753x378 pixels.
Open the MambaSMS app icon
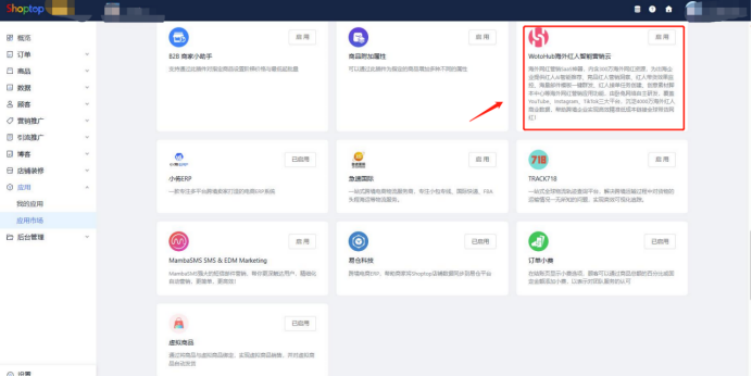point(179,241)
